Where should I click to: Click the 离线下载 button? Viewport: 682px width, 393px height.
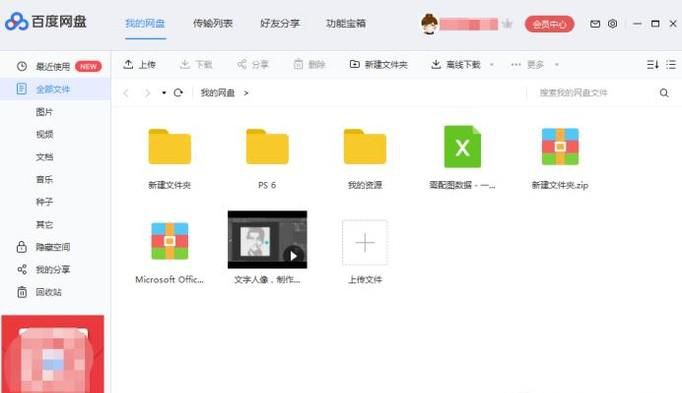click(x=455, y=65)
